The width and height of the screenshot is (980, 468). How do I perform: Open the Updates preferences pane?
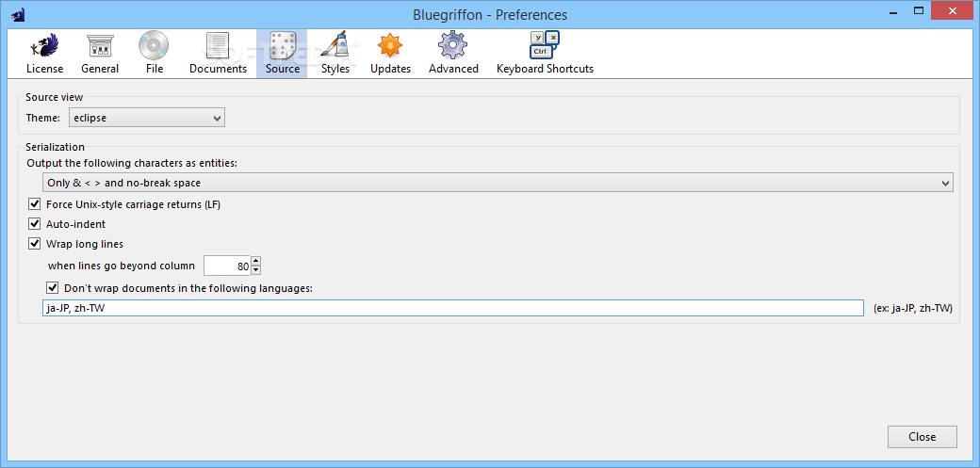click(390, 53)
